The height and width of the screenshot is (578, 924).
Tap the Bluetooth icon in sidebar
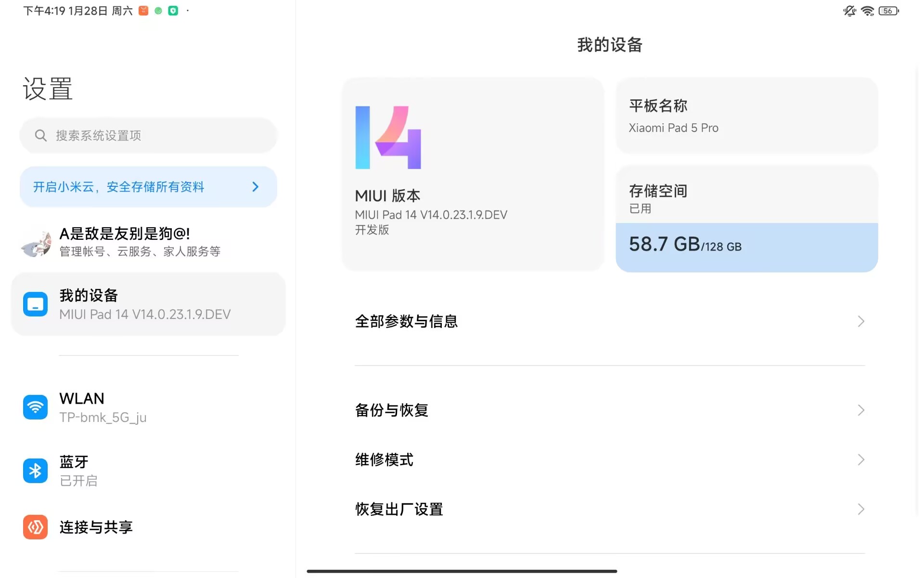pos(35,470)
